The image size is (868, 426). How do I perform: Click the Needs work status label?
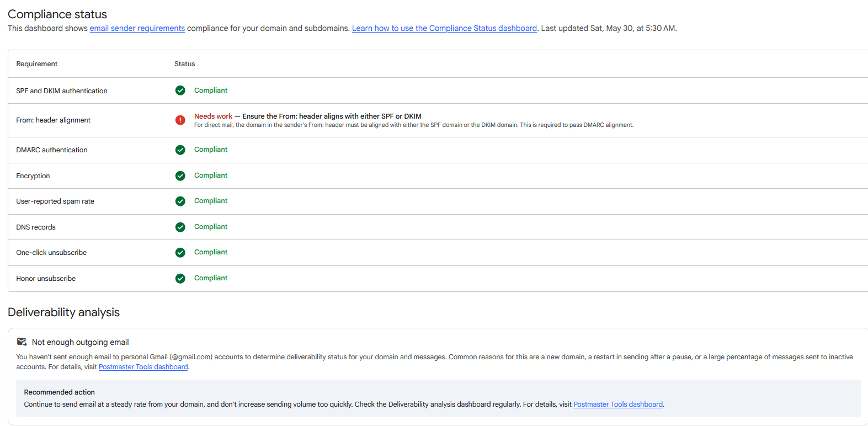[x=213, y=116]
